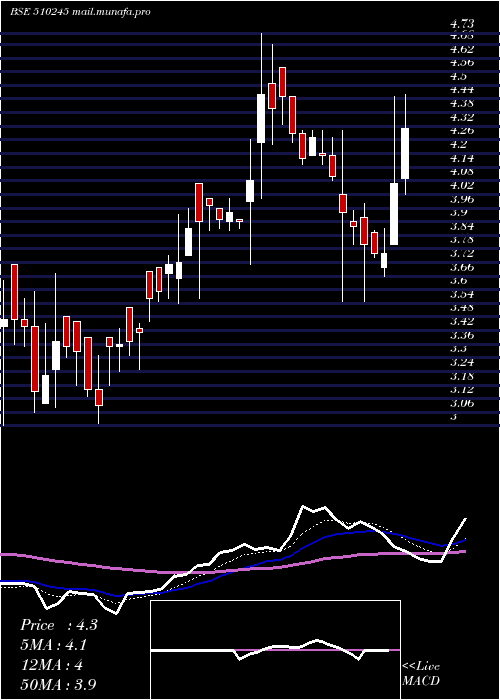Click the 3.72 price axis label
The width and height of the screenshot is (500, 700).
[x=462, y=253]
